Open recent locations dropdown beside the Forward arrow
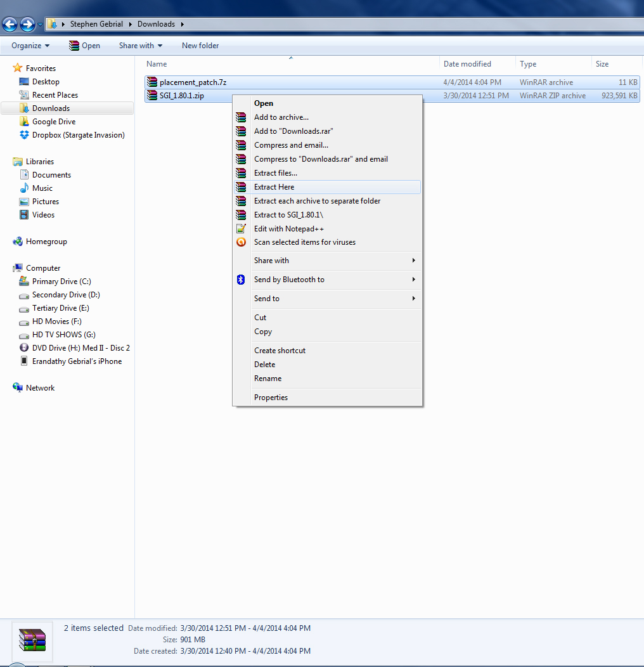Screen dimensions: 644x667 (x=40, y=25)
